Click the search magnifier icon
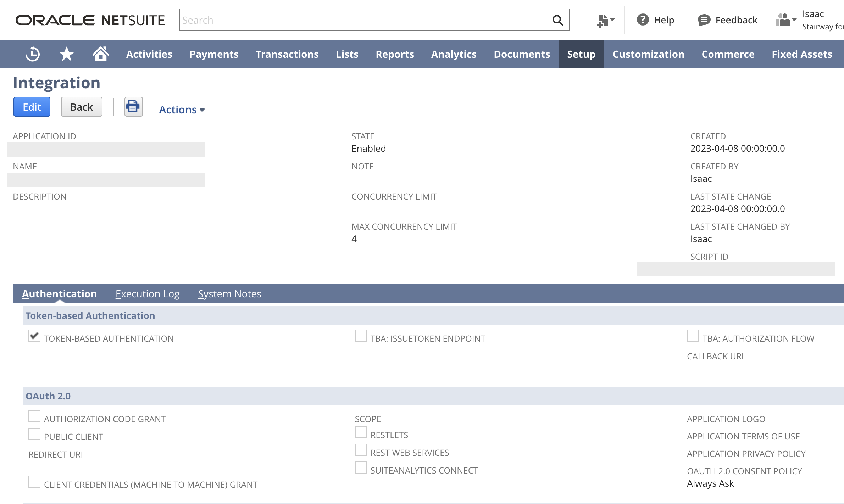 (x=557, y=20)
